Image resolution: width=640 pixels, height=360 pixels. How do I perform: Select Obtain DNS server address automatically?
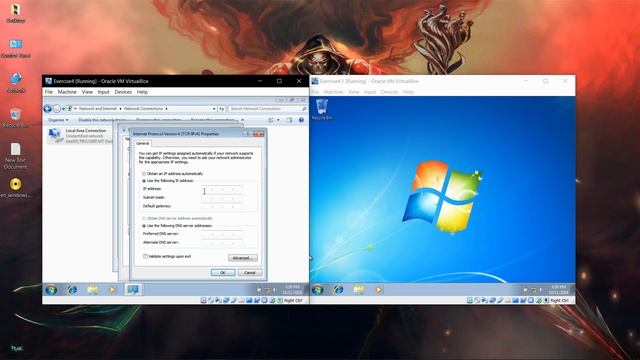pyautogui.click(x=177, y=218)
